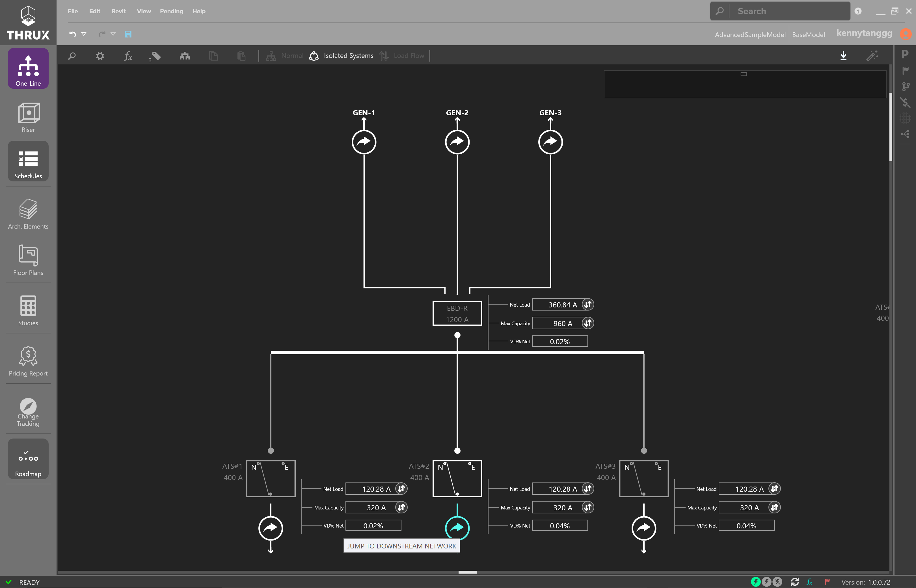Select the ATS#2 transfer switch symbol
This screenshot has height=588, width=916.
[x=457, y=478]
